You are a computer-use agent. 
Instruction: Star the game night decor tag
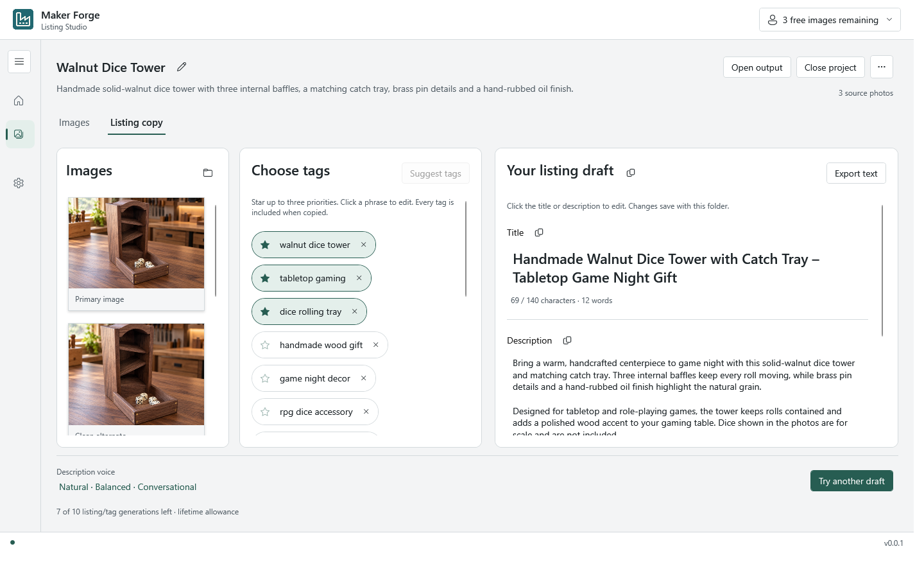(265, 378)
